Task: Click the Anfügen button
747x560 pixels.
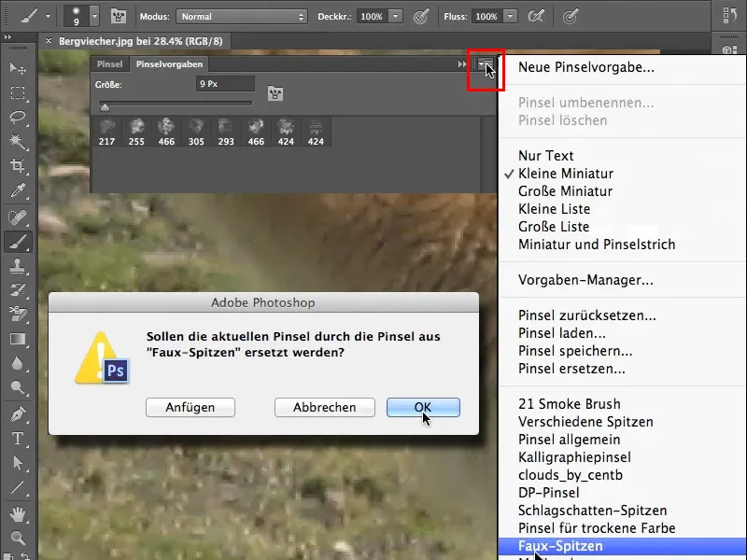Action: (190, 407)
